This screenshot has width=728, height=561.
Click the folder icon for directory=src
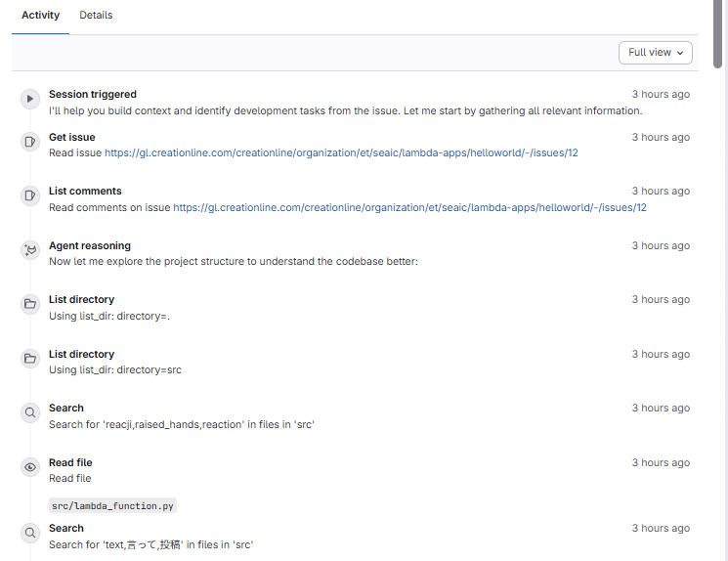[x=30, y=359]
